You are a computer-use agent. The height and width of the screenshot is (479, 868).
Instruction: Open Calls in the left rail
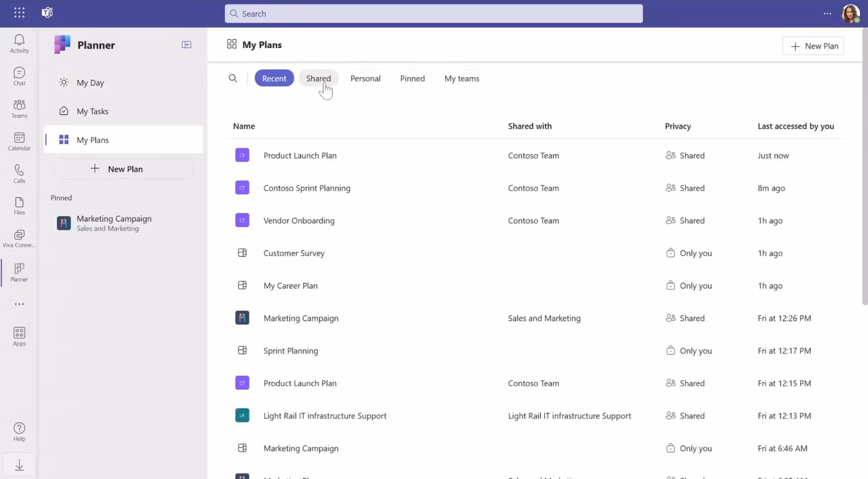pos(19,174)
